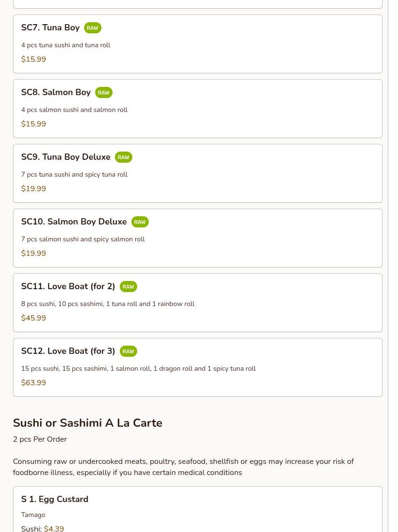Click the $45.99 Love Boat price
This screenshot has width=398, height=532.
[x=33, y=318]
